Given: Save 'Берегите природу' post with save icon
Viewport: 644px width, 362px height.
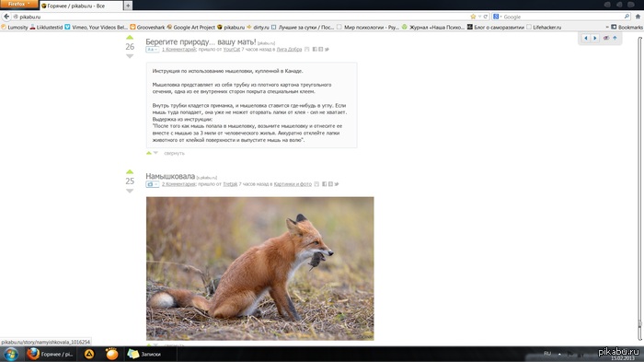Looking at the screenshot, I should click(x=306, y=50).
